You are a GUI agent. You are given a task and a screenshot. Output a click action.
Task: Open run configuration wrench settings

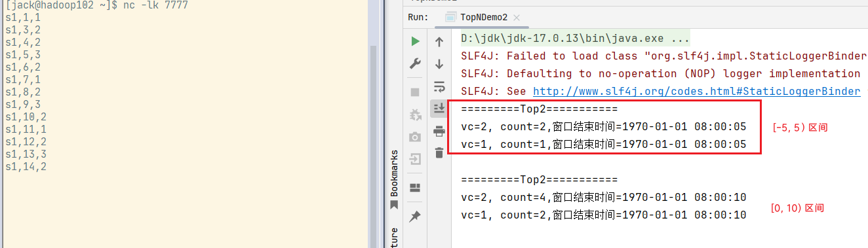click(415, 63)
